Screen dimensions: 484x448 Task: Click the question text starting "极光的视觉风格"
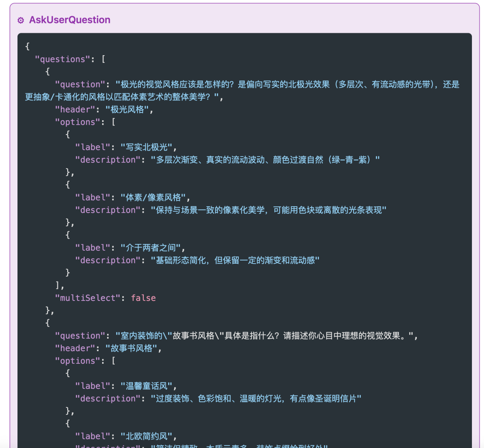pyautogui.click(x=242, y=91)
